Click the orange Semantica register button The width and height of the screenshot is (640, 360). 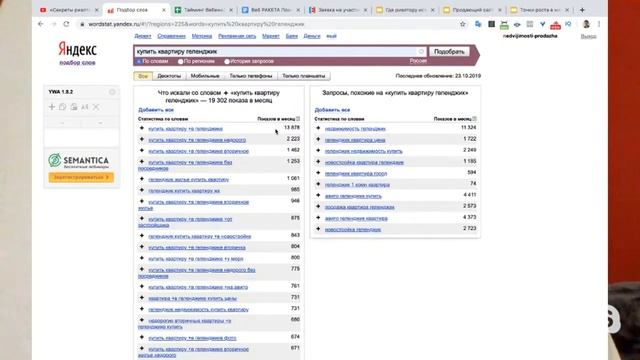point(81,177)
